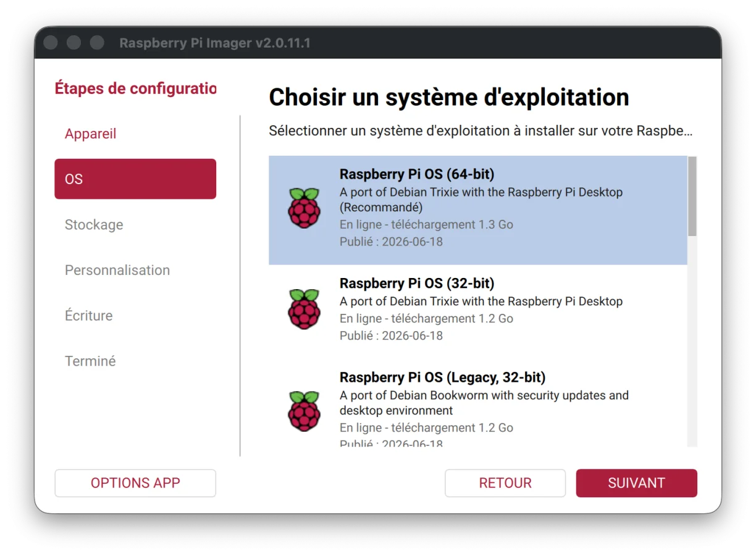The image size is (756, 556).
Task: Click the raspberry icon for Raspberry Pi OS (64-bit)
Action: coord(304,208)
